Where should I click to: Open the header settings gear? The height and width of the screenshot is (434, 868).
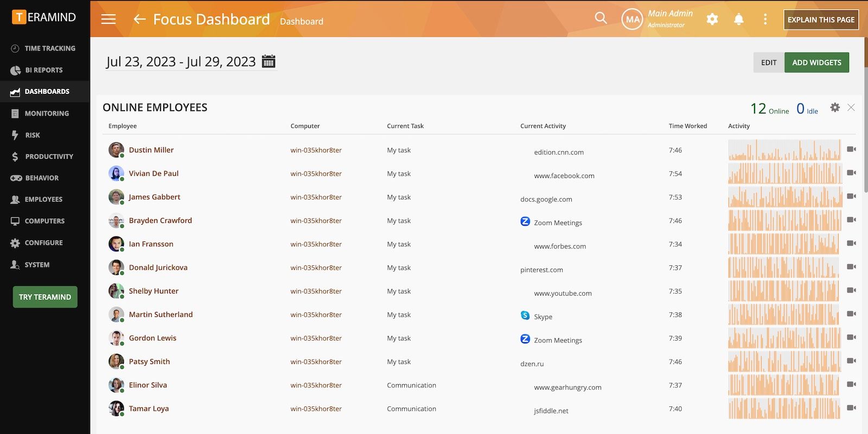[x=712, y=20]
